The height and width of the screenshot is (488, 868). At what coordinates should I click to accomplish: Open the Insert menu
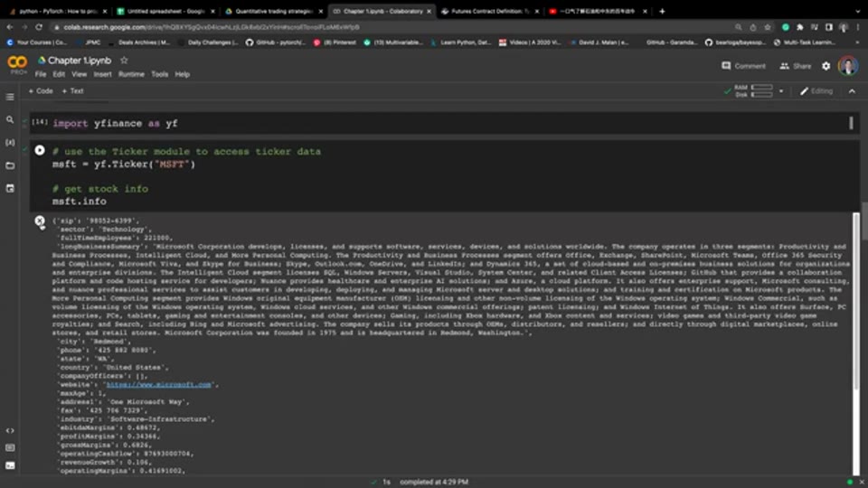click(x=102, y=74)
